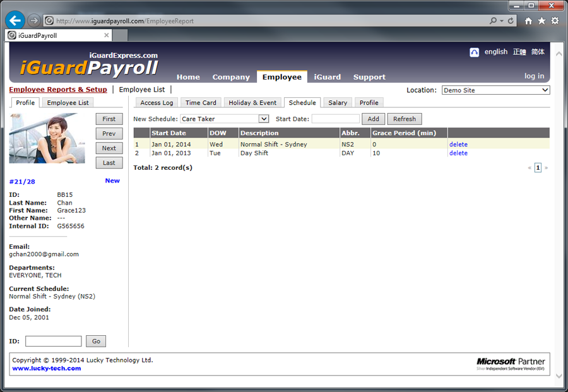
Task: Open the browser tools gear icon
Action: pyautogui.click(x=555, y=21)
